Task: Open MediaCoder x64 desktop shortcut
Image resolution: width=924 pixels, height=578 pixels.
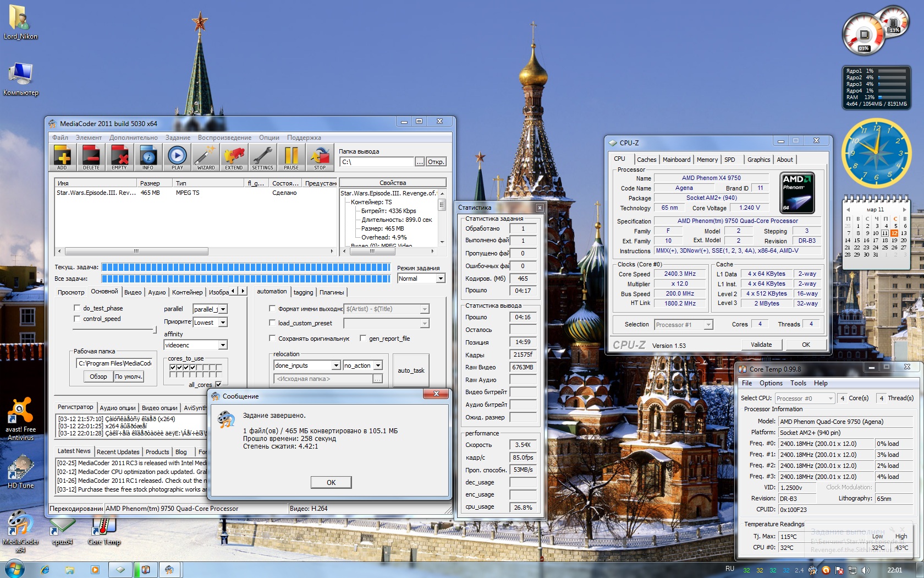Action: point(20,531)
